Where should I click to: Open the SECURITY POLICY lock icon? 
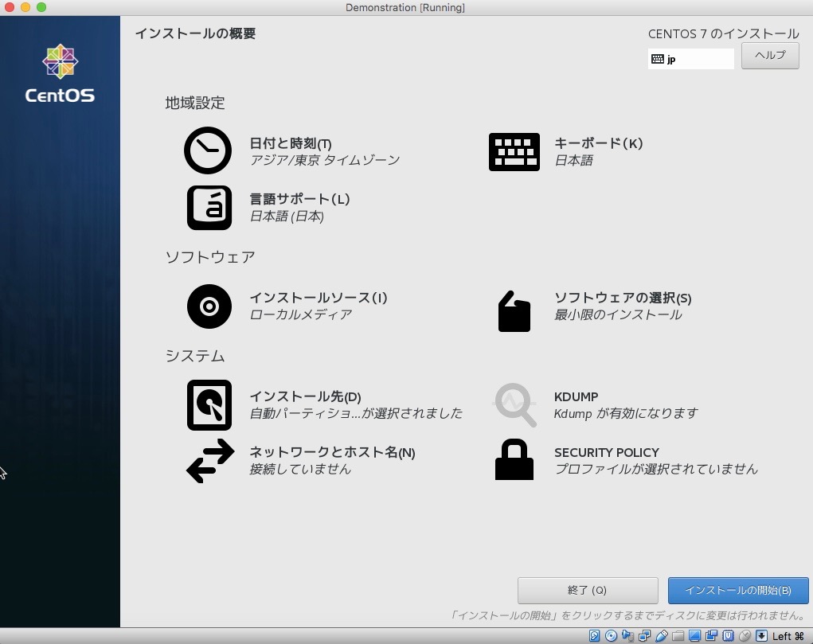coord(514,459)
